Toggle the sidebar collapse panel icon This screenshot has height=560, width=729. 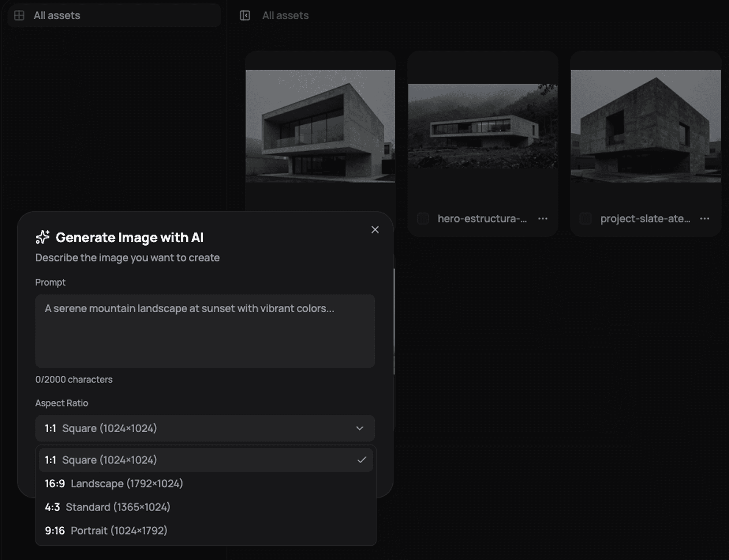pyautogui.click(x=245, y=15)
